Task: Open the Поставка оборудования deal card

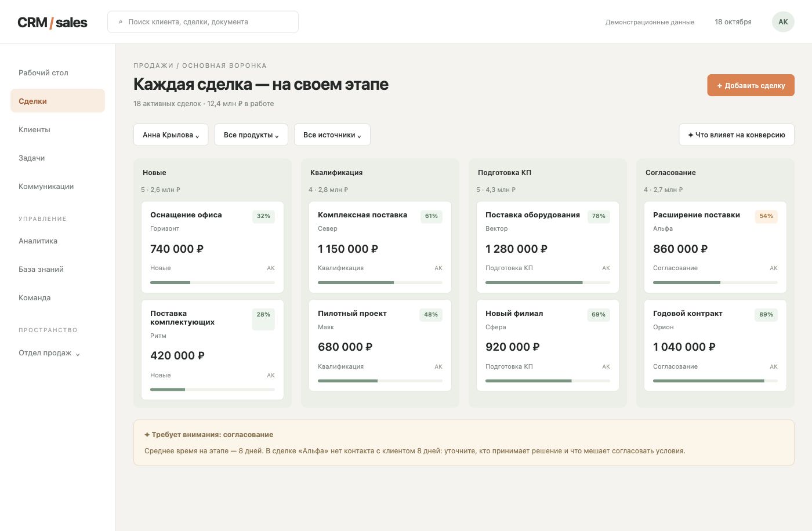Action: [x=548, y=247]
